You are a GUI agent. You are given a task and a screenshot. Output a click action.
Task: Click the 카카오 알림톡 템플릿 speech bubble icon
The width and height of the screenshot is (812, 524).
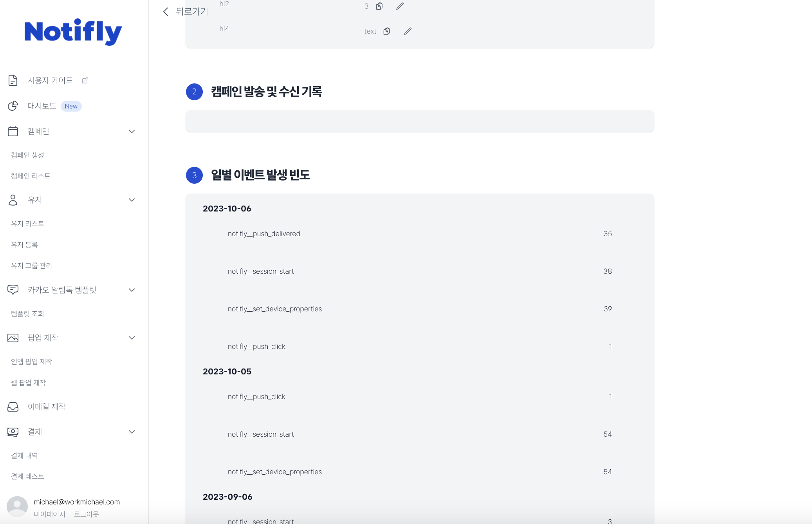pos(13,289)
